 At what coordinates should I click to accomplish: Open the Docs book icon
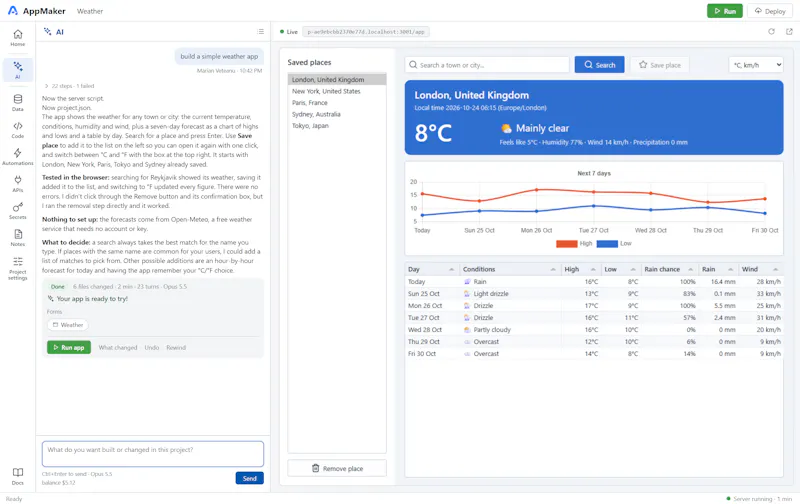(18, 476)
